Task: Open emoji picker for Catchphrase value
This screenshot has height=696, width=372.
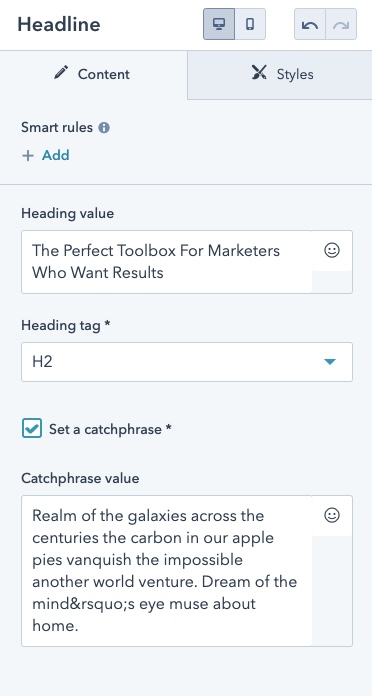Action: [x=332, y=515]
